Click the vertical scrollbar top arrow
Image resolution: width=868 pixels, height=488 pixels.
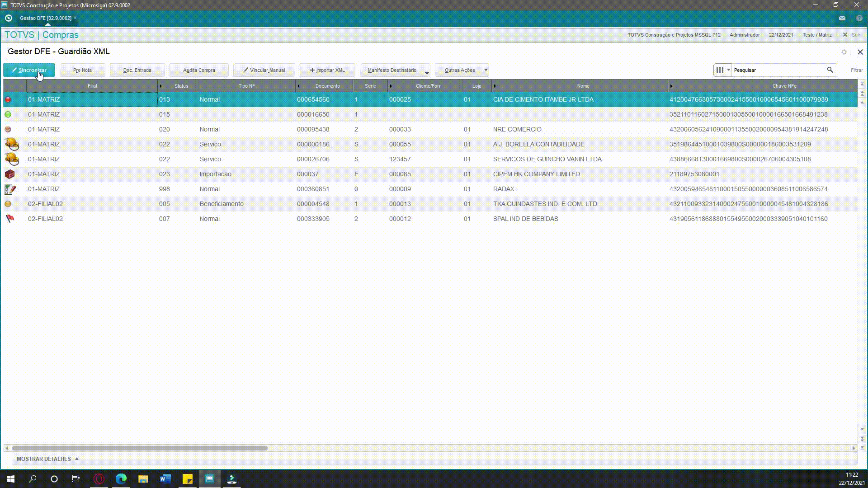pyautogui.click(x=862, y=84)
